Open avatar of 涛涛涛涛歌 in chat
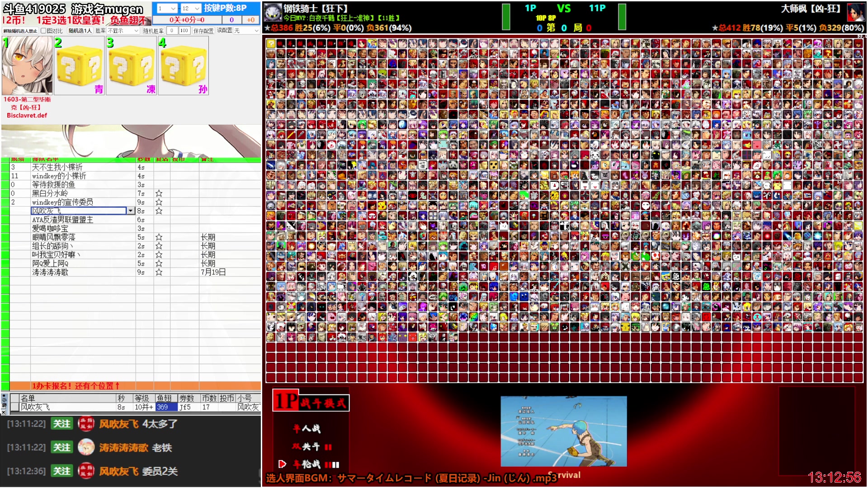The width and height of the screenshot is (868, 488). coord(86,447)
